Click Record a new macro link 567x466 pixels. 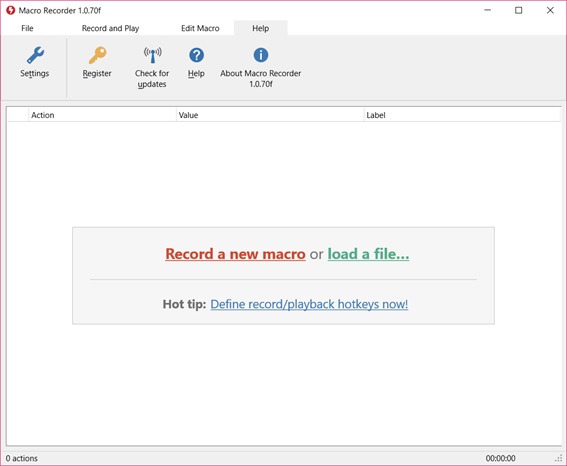(x=235, y=254)
